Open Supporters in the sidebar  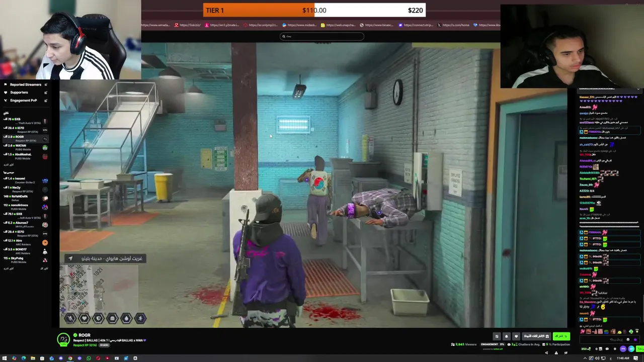pos(19,93)
